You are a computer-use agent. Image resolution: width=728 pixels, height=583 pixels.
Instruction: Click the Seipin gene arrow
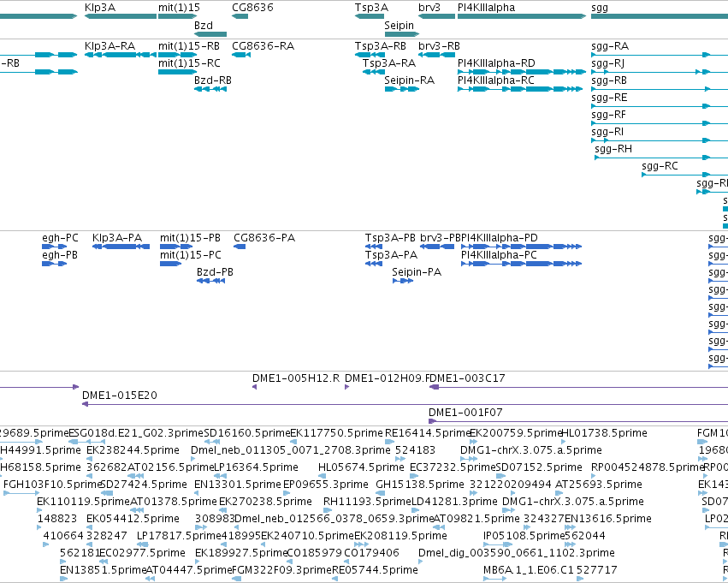click(401, 34)
